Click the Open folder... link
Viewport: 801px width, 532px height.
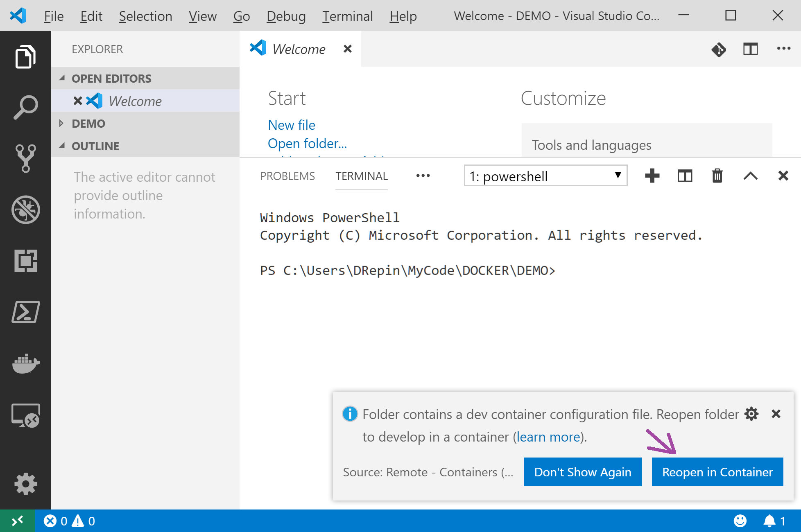[x=307, y=143]
